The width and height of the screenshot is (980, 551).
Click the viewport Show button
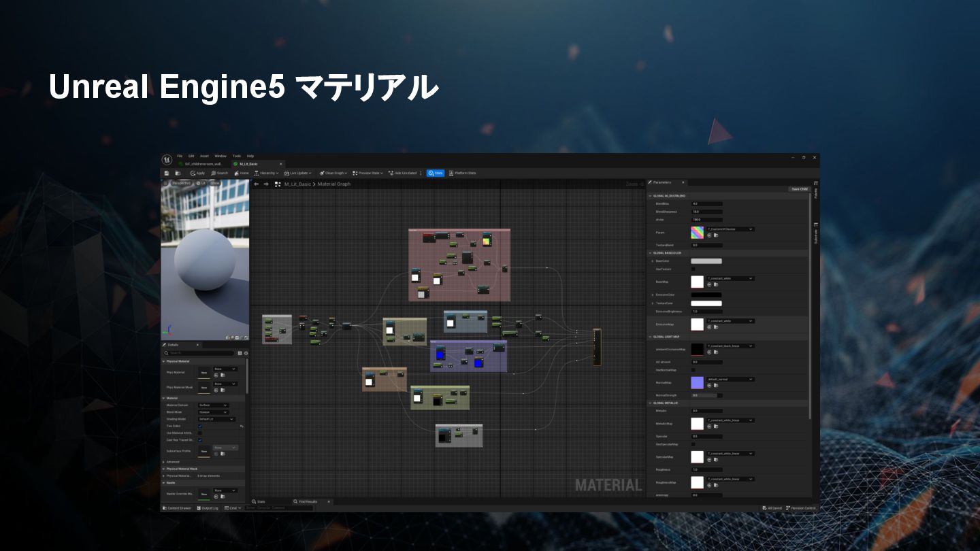tap(214, 183)
